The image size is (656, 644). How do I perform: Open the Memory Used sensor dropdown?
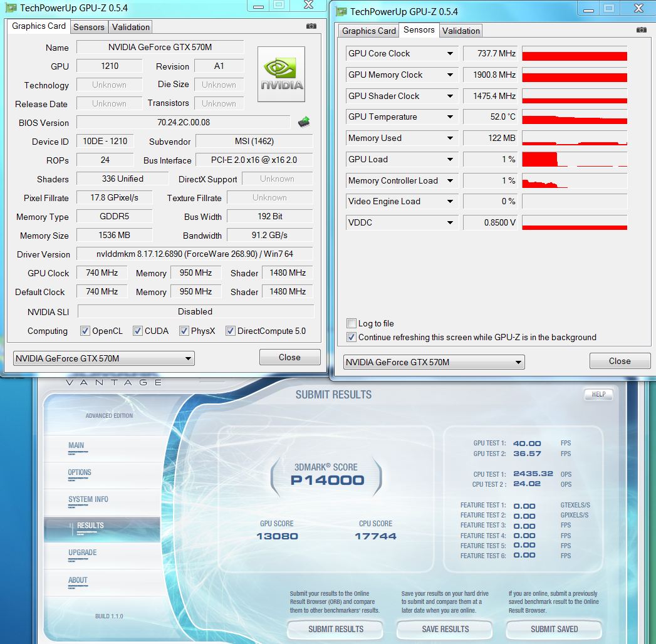pyautogui.click(x=450, y=138)
